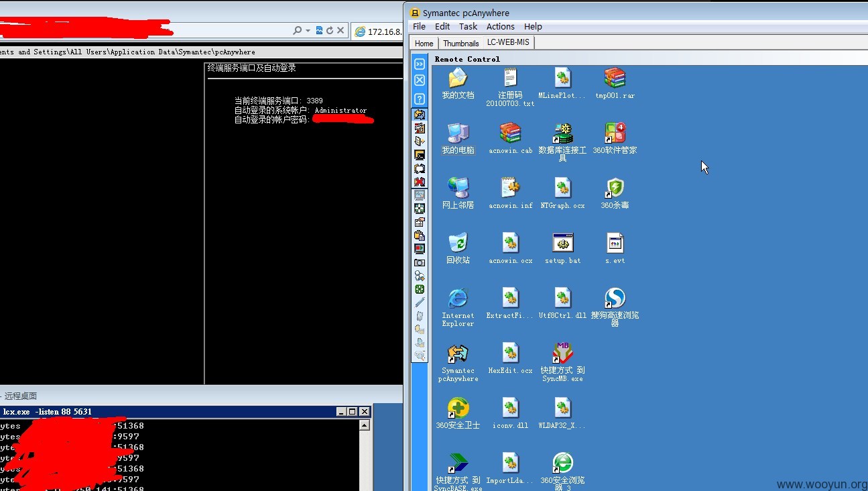Open 快捷方式 到 SyncMB.exe shortcut

coord(562,353)
